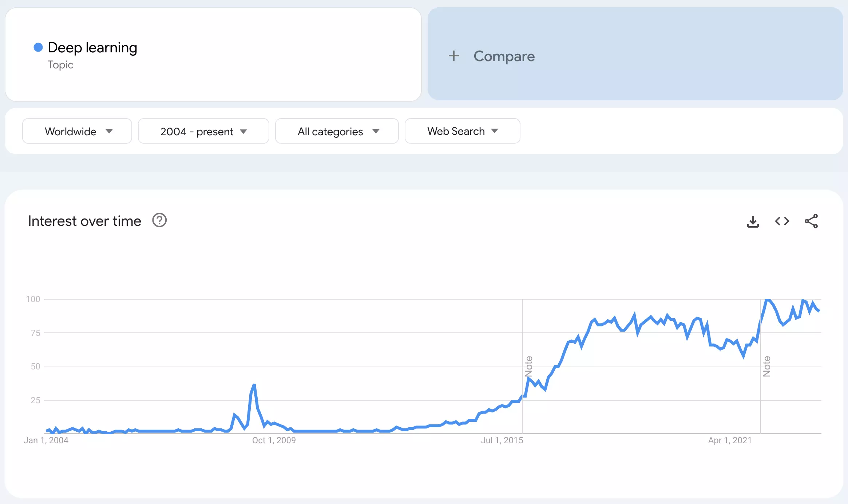The height and width of the screenshot is (504, 848).
Task: Open the Worldwide region dropdown
Action: coord(77,131)
